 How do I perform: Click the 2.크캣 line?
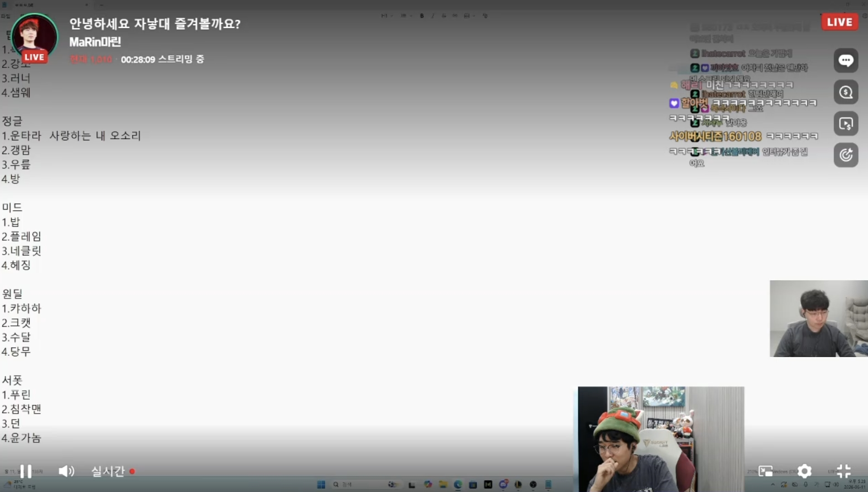pyautogui.click(x=16, y=323)
